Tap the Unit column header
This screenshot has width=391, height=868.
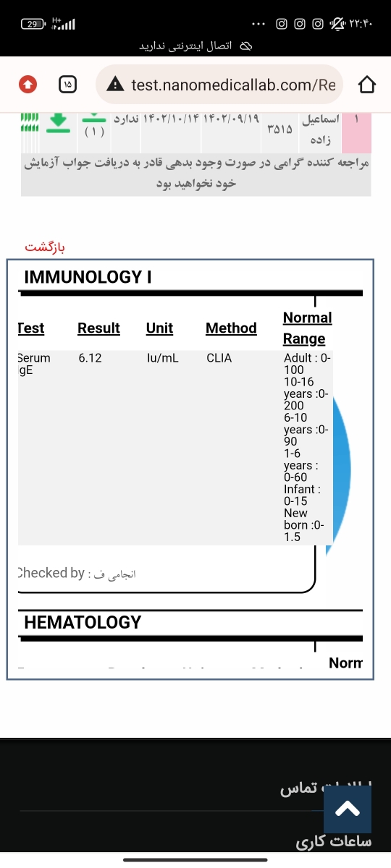point(159,328)
